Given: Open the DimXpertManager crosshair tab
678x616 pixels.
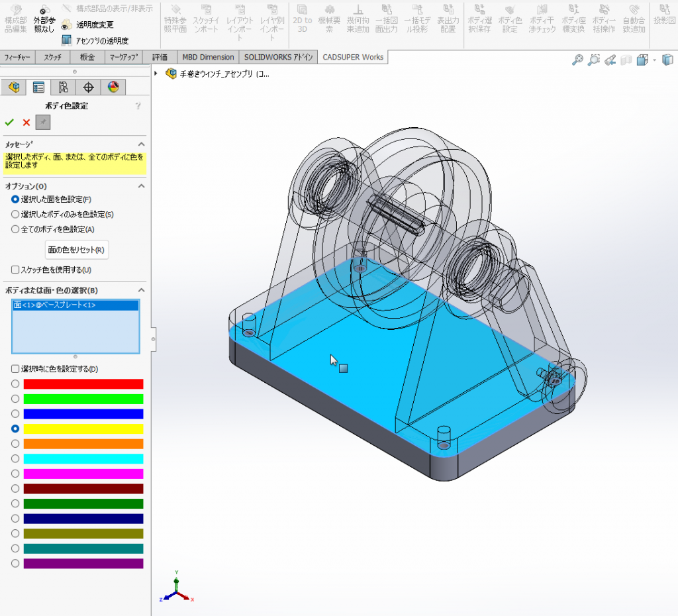Looking at the screenshot, I should pyautogui.click(x=88, y=87).
